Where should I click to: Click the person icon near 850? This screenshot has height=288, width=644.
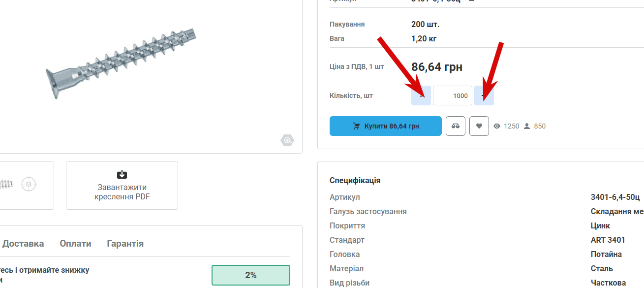[527, 126]
